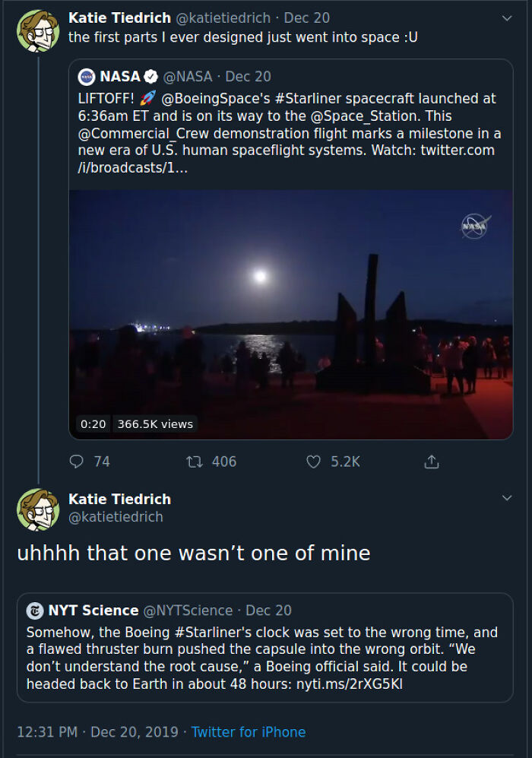532x758 pixels.
Task: Click the 0:20 video duration indicator
Action: pos(92,424)
